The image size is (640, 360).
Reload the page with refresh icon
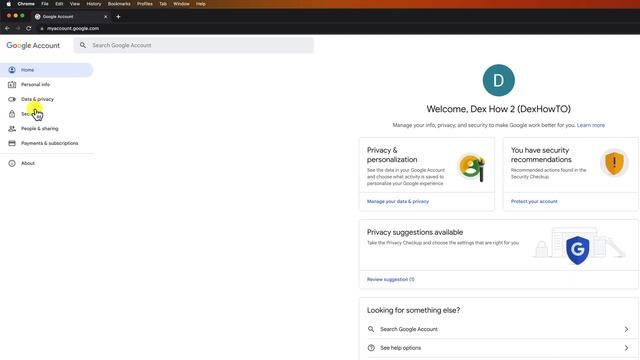click(x=29, y=28)
